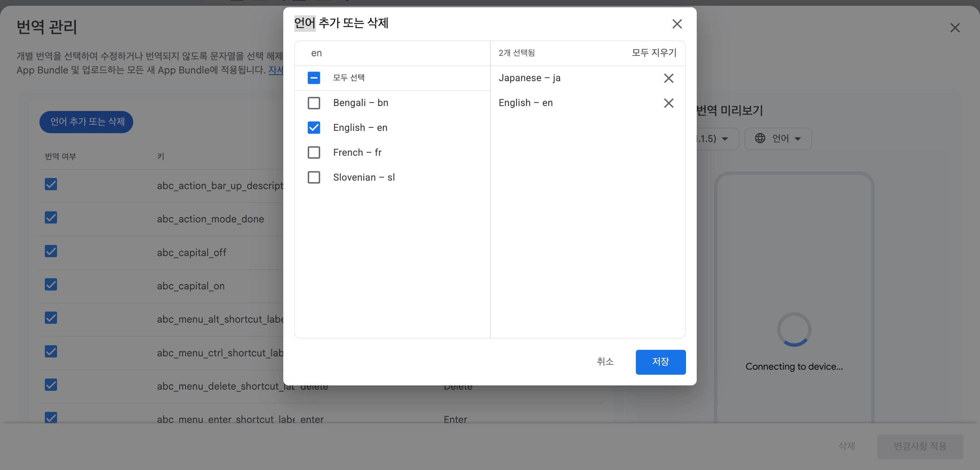Click the 취소 cancel button
Image resolution: width=980 pixels, height=470 pixels.
605,362
